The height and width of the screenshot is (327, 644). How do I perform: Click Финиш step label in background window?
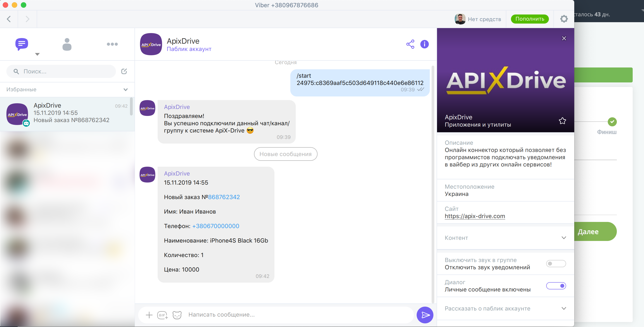607,132
